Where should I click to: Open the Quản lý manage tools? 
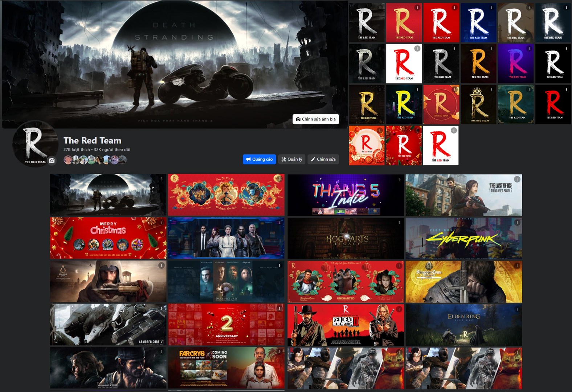click(x=292, y=159)
